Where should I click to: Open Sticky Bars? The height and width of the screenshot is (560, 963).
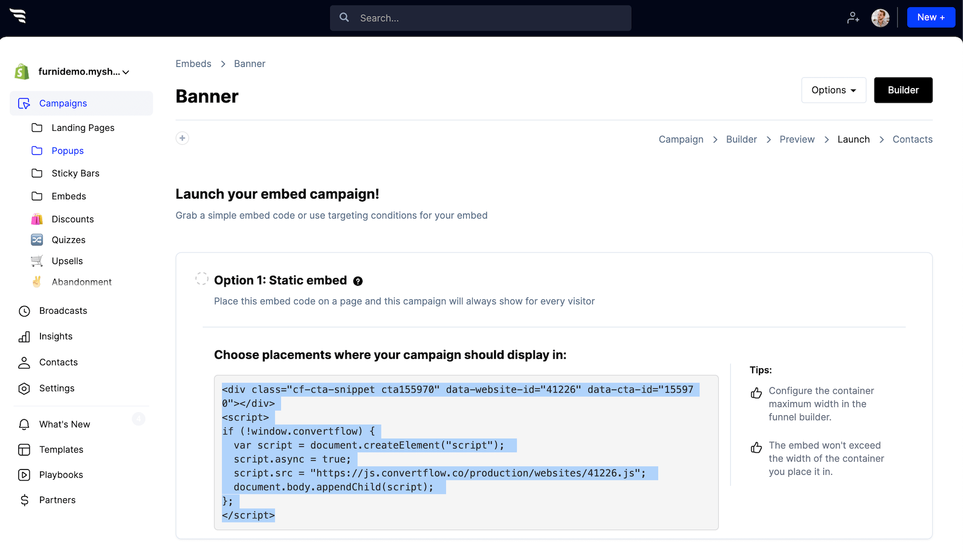coord(76,173)
